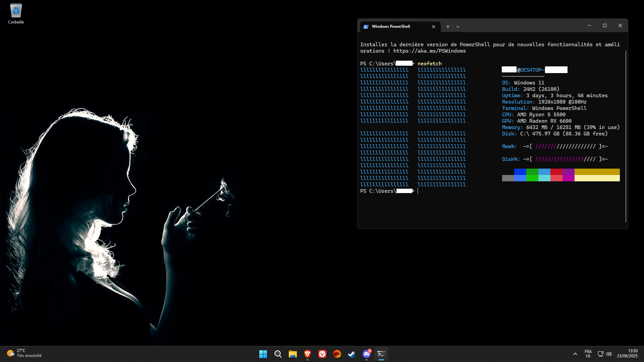Maximize the PowerShell window
Screen dimensions: 644x362
604,25
